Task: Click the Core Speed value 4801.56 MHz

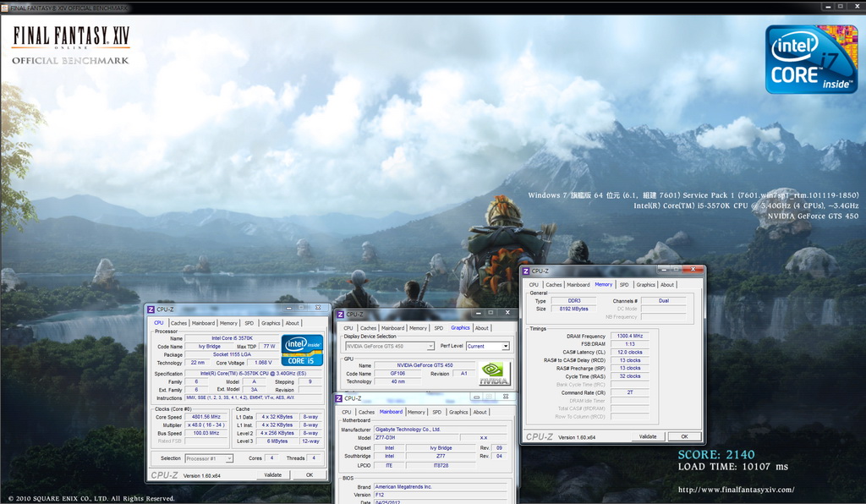Action: (206, 417)
